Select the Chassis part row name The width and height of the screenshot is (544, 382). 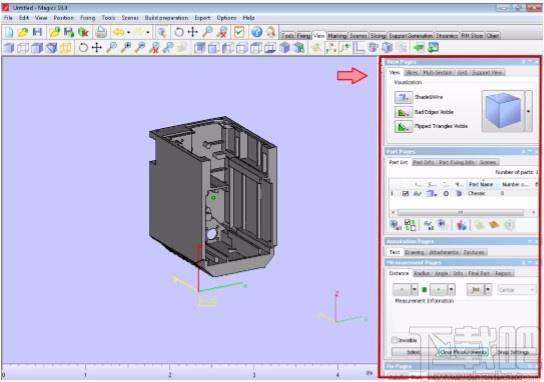476,193
